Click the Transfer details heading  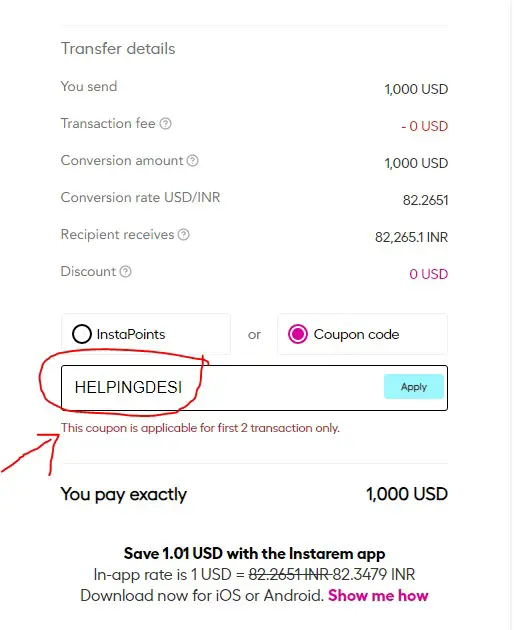(x=118, y=49)
